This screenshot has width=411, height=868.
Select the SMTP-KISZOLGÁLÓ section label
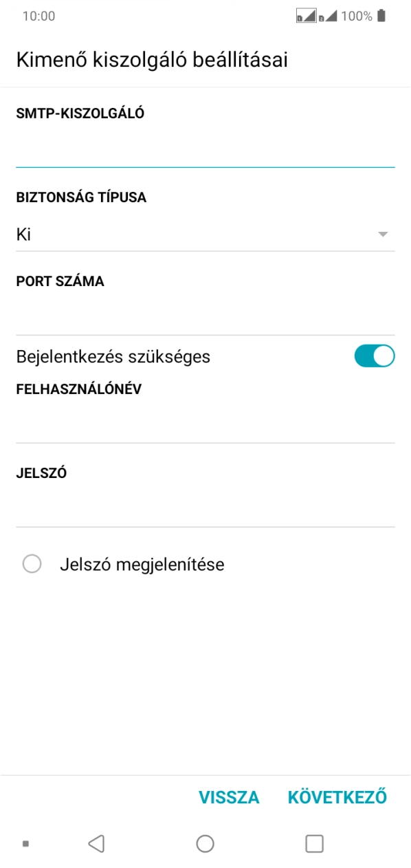click(78, 113)
